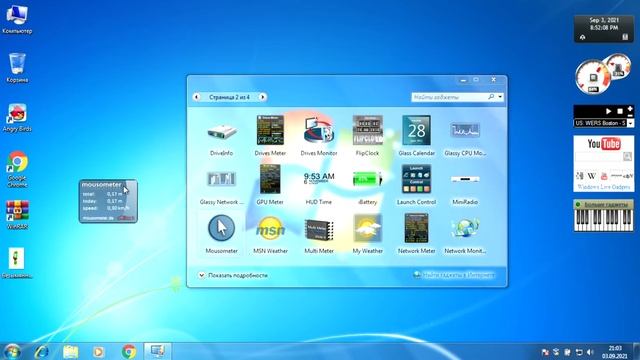Increase radio gadget volume with plus
The width and height of the screenshot is (640, 360).
tap(630, 109)
